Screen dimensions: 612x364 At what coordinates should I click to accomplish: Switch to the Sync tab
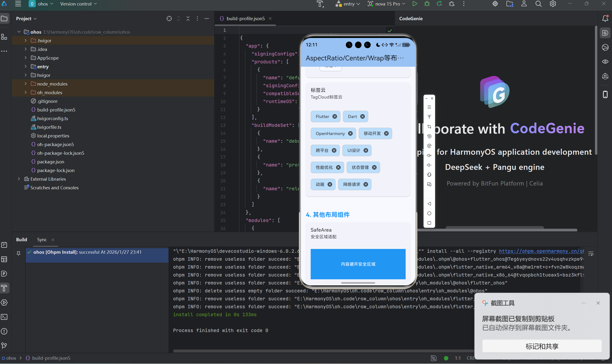click(x=42, y=240)
